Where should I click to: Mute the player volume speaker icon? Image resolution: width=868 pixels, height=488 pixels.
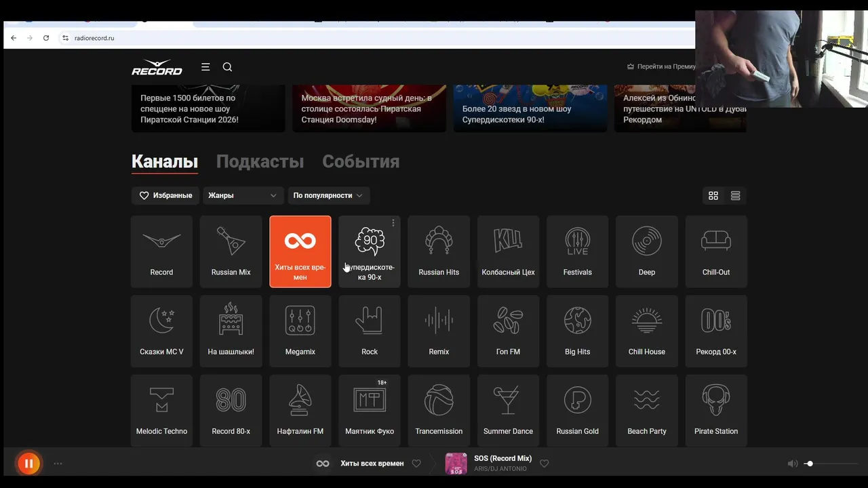pyautogui.click(x=792, y=464)
